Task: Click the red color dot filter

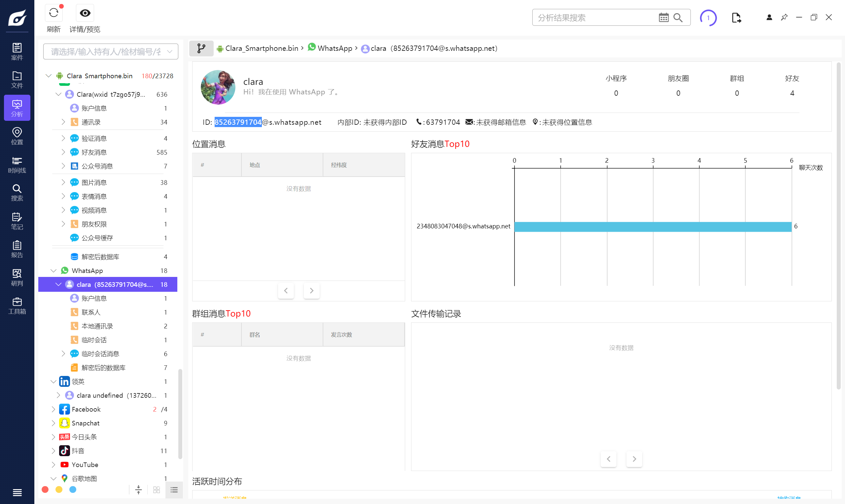Action: 45,489
